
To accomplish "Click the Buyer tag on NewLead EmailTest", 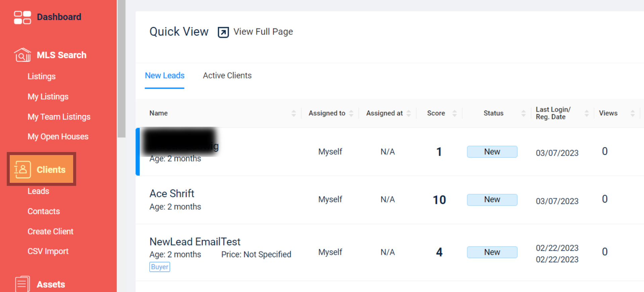I will click(x=160, y=267).
